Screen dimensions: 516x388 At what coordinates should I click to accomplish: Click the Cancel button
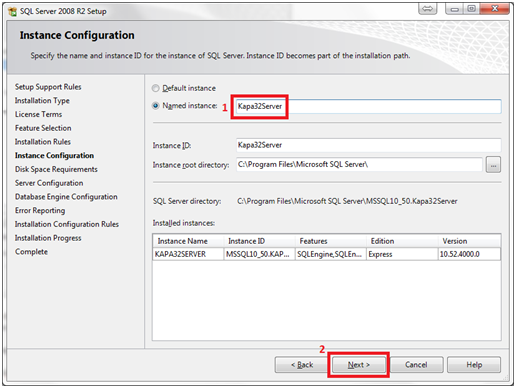coord(416,365)
